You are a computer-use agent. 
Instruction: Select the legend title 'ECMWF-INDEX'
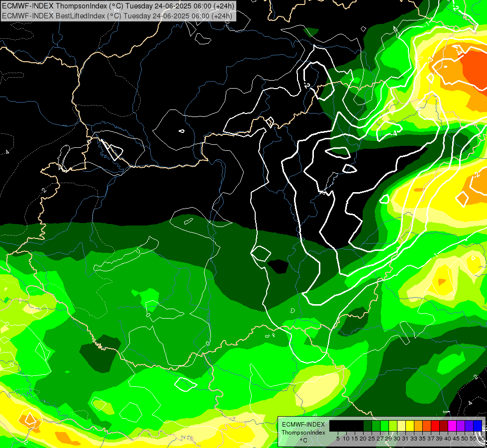point(303,425)
